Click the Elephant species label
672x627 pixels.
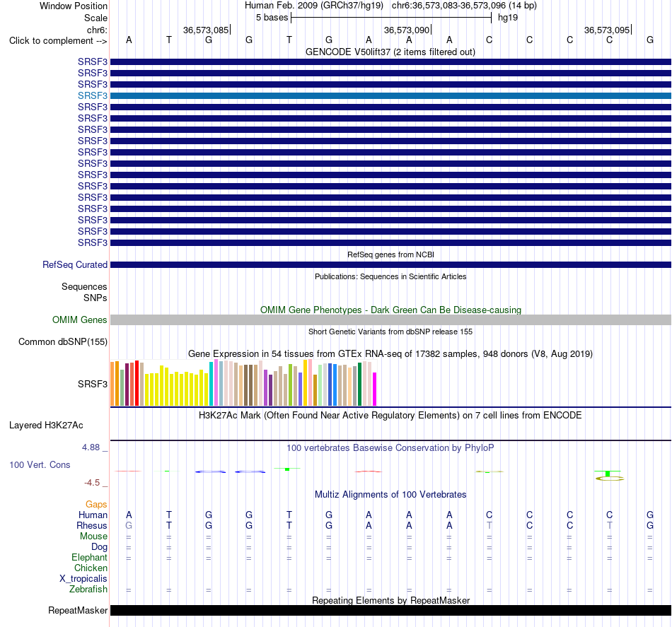tap(89, 557)
